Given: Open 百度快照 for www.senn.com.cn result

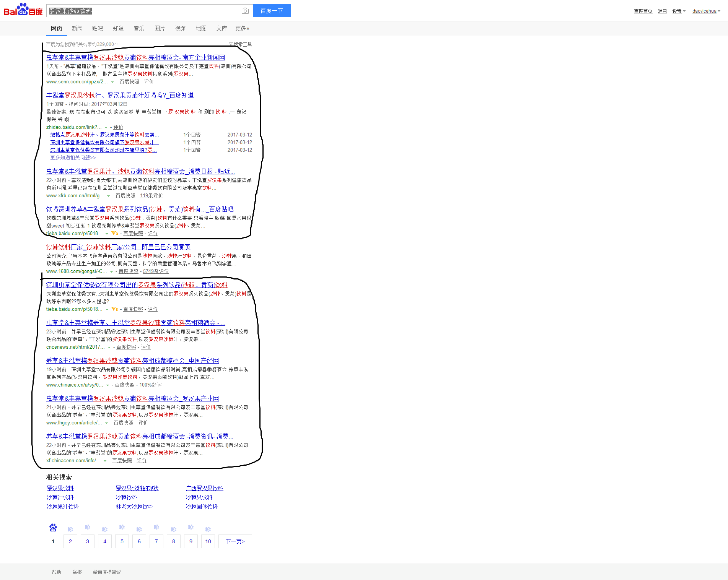Looking at the screenshot, I should 129,82.
